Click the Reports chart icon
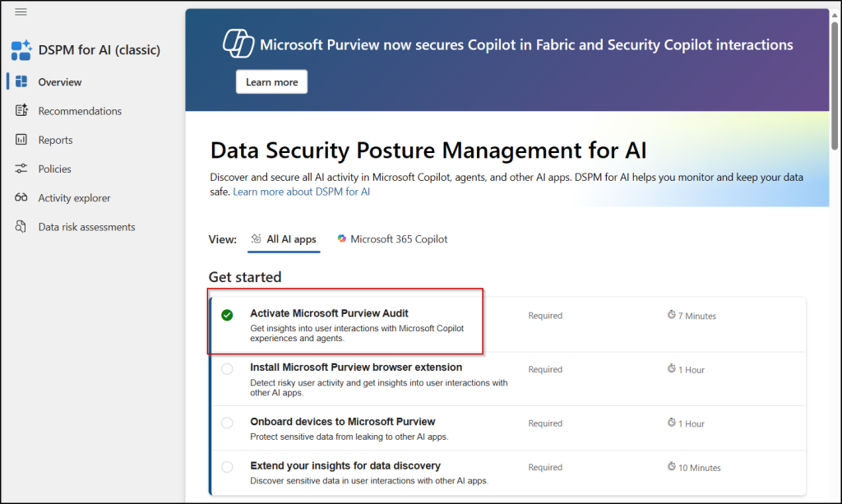Screen dimensions: 842x504 click(x=21, y=140)
